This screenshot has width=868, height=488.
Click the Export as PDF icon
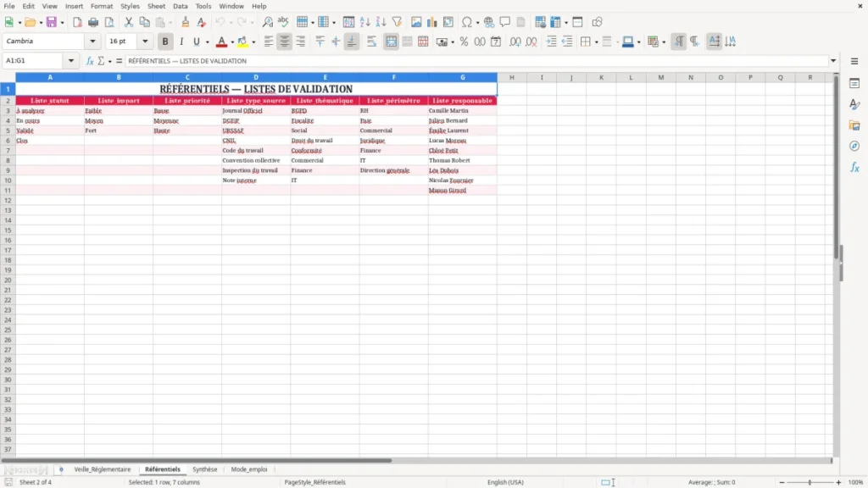77,22
